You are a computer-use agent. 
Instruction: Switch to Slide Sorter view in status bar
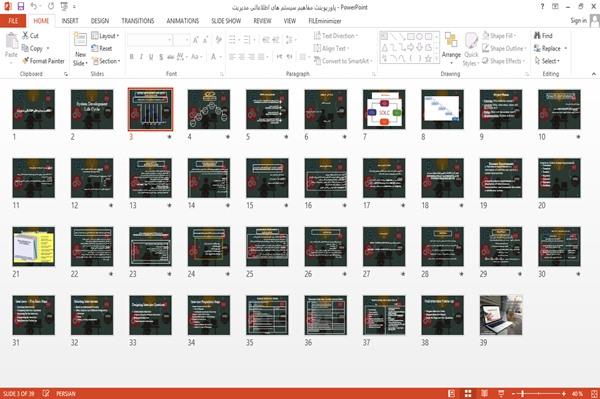tap(468, 394)
